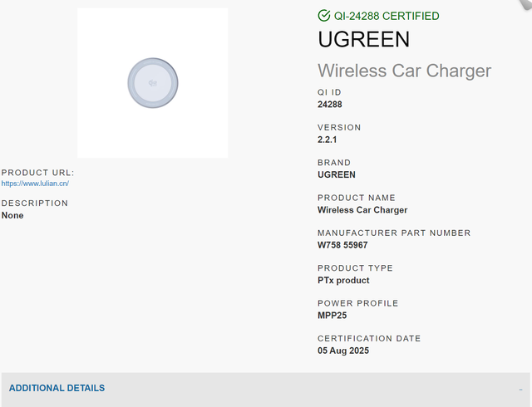Click the certification date 05 Aug 2025

343,351
